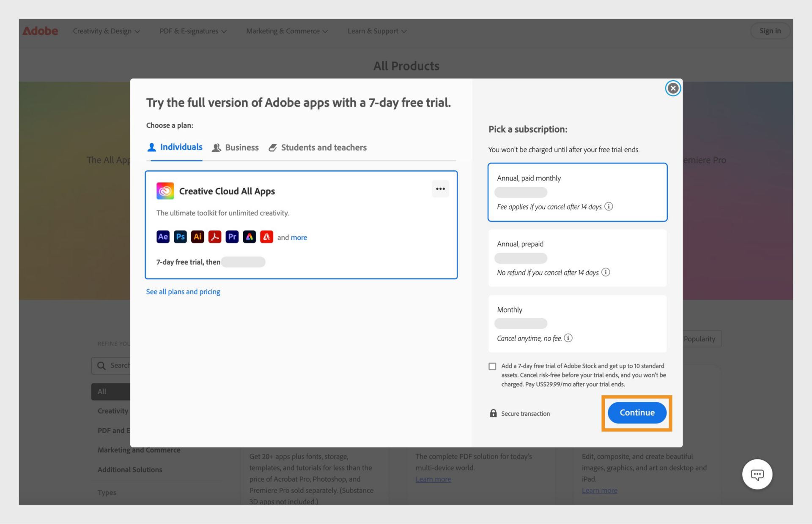Click the Illustrator app icon

click(x=197, y=237)
